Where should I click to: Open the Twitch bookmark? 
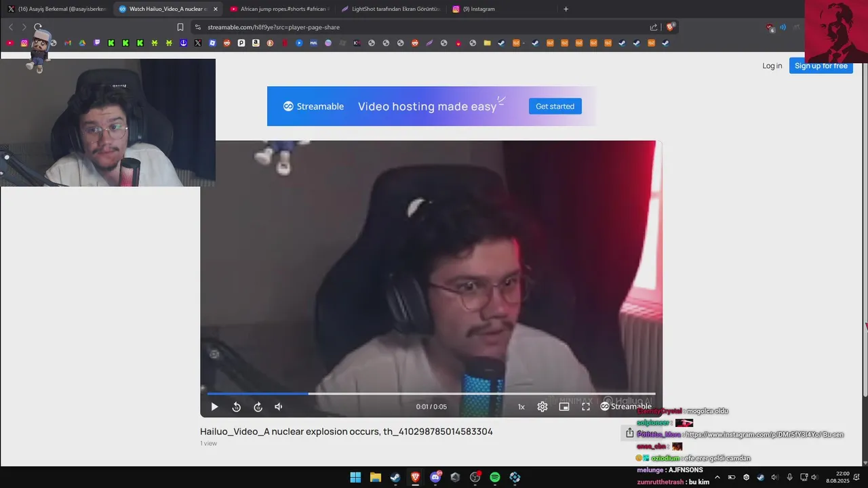click(97, 43)
